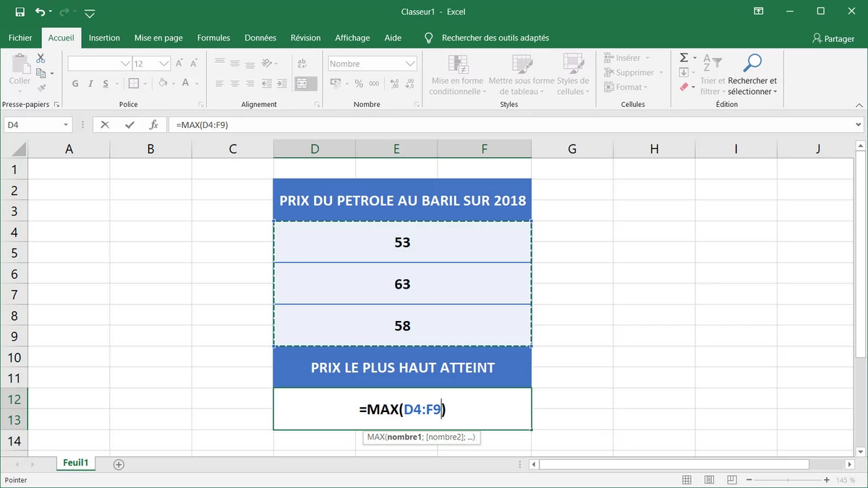Toggle italic (I) formatting
The image size is (868, 488).
91,83
